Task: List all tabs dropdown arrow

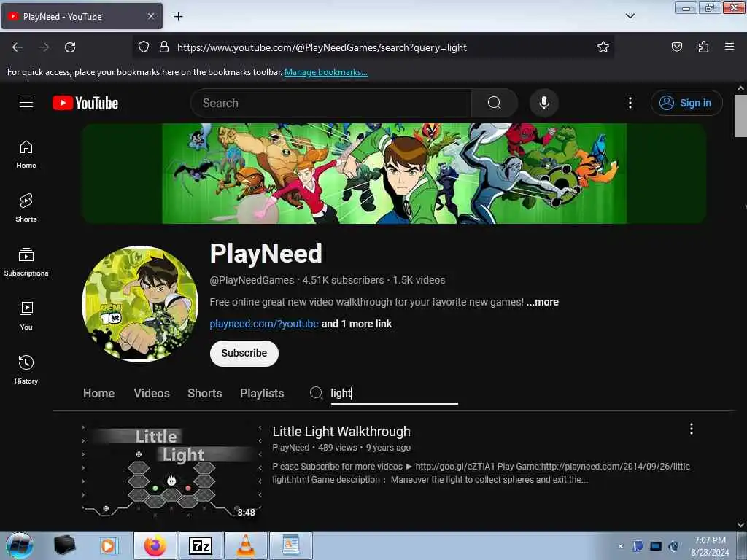Action: pos(630,16)
